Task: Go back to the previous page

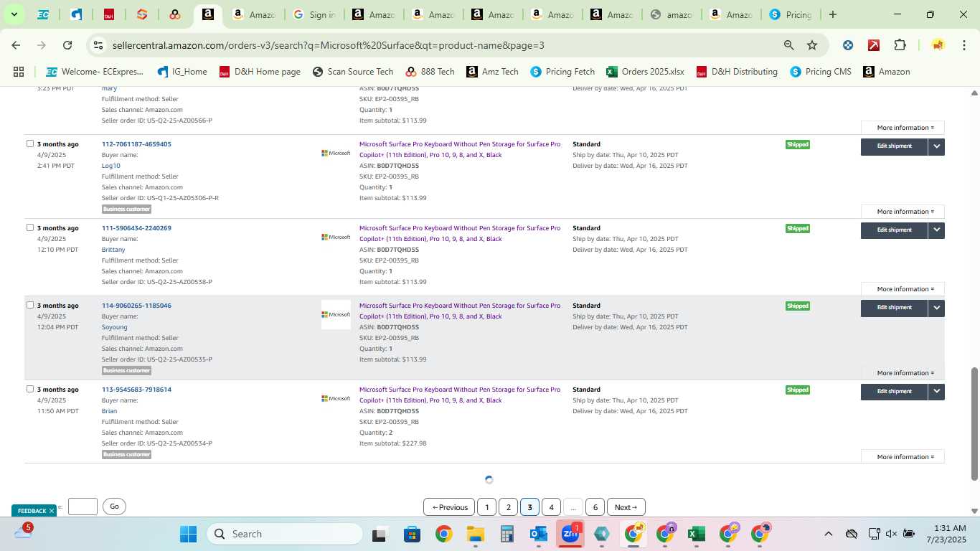Action: point(16,45)
